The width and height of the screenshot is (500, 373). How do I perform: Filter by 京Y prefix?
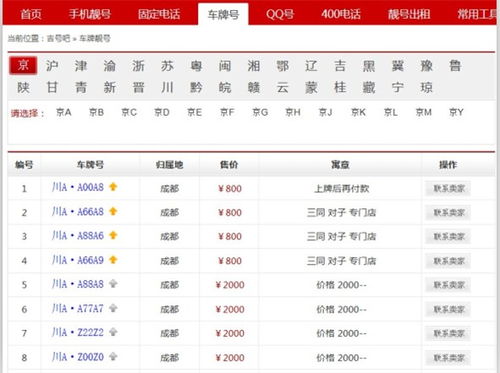(456, 112)
